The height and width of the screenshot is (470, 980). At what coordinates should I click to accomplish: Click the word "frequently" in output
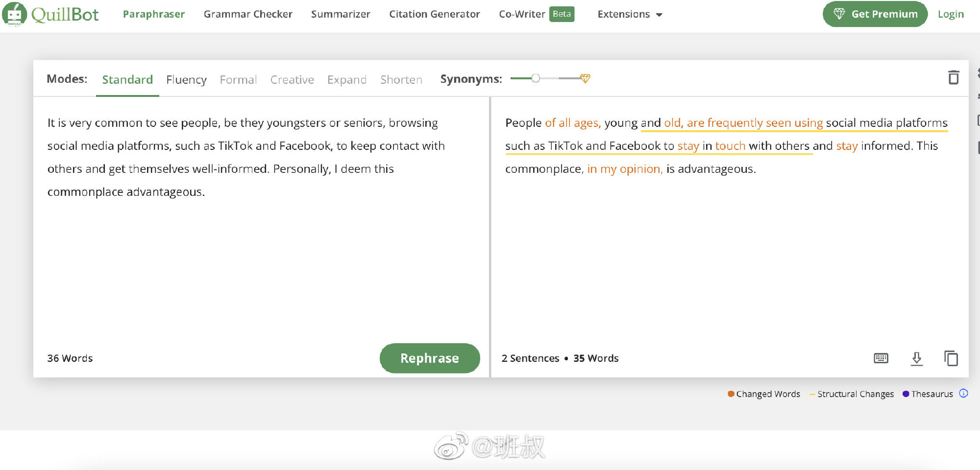pyautogui.click(x=735, y=123)
